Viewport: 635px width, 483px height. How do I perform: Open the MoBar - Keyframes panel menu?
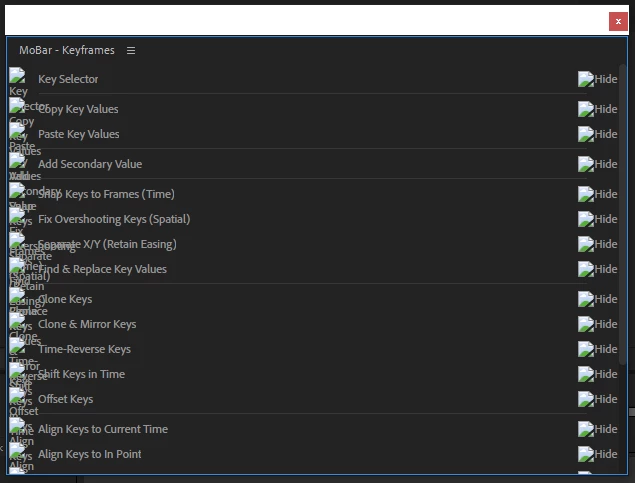131,51
